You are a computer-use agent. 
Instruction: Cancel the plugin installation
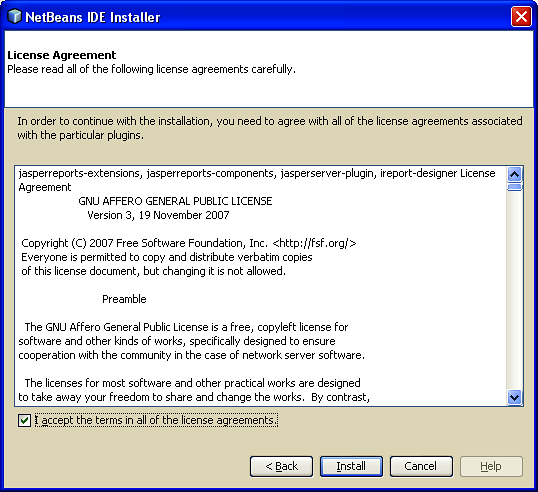click(x=421, y=466)
